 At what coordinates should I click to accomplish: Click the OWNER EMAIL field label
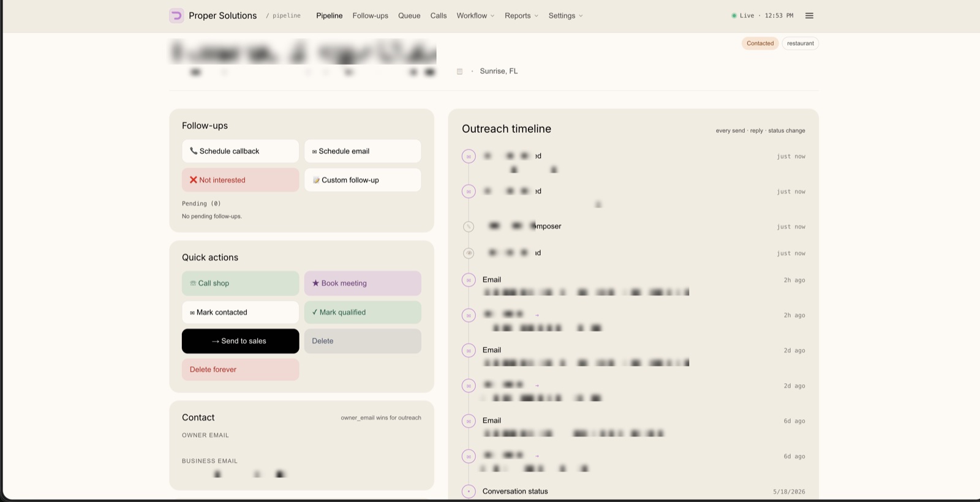coord(205,436)
